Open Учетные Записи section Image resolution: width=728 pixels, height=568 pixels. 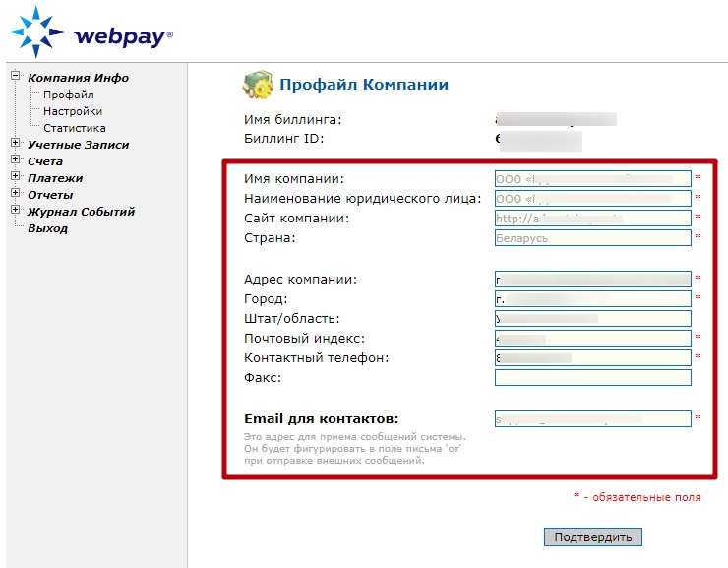point(78,145)
